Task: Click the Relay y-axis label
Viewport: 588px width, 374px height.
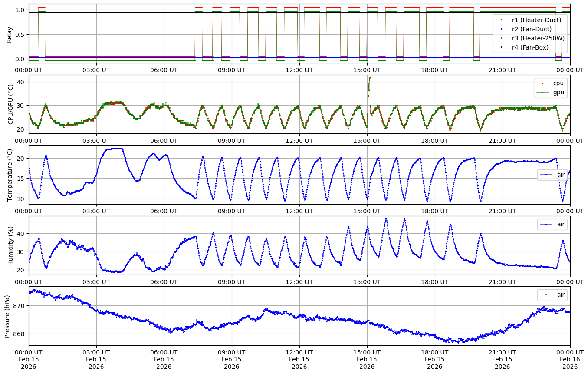Action: (9, 34)
